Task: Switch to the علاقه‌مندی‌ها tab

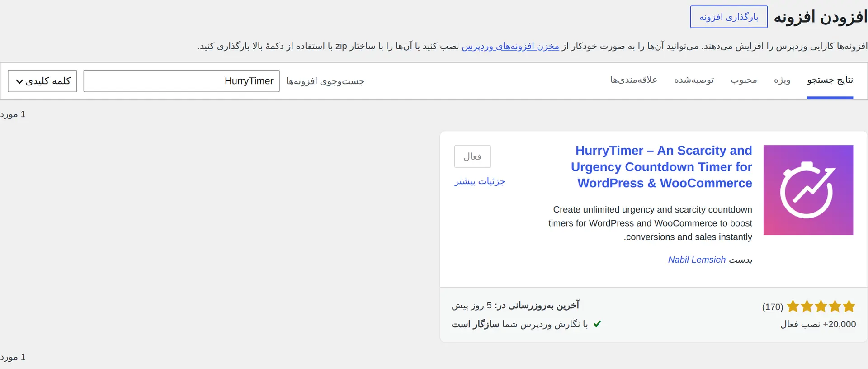Action: pos(634,80)
